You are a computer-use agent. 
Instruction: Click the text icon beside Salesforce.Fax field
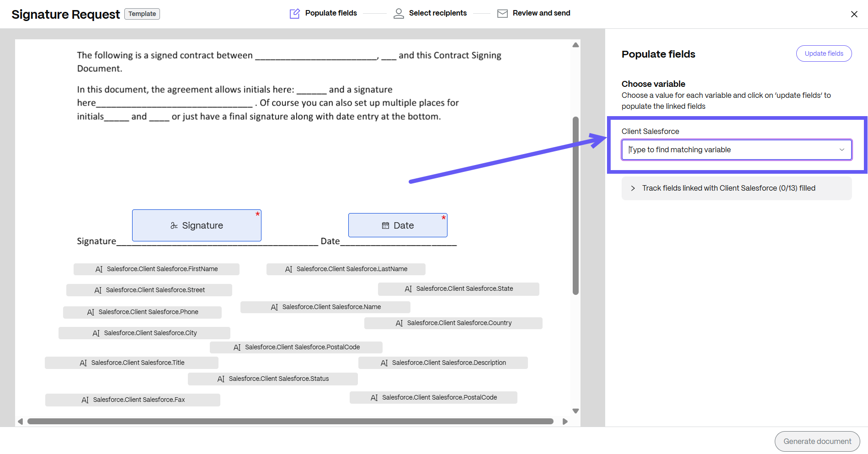(85, 400)
